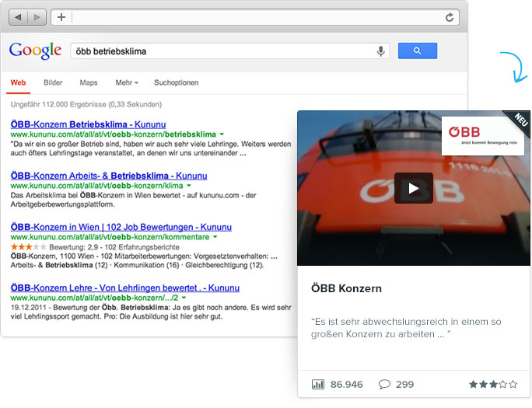Expand arrow next to oebb-konzern/betriebsklima URL

tap(222, 134)
